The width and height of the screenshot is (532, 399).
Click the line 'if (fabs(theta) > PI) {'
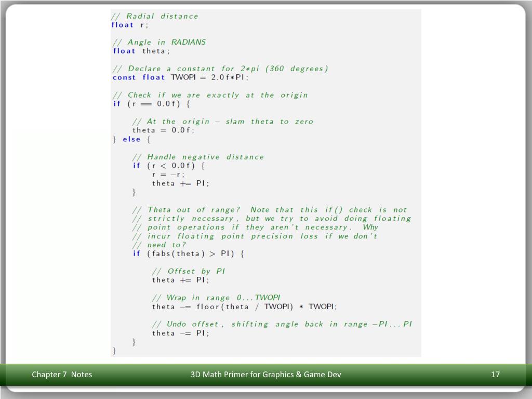(188, 254)
